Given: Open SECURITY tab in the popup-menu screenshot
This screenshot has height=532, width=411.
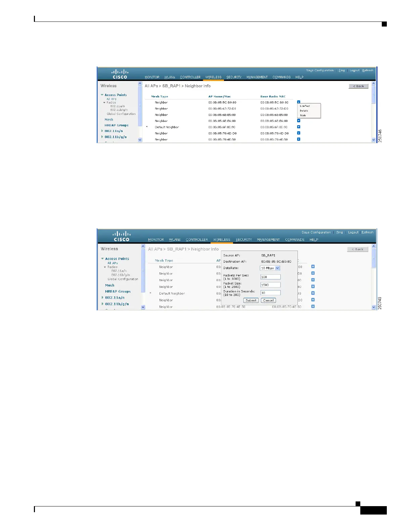Looking at the screenshot, I should point(234,77).
